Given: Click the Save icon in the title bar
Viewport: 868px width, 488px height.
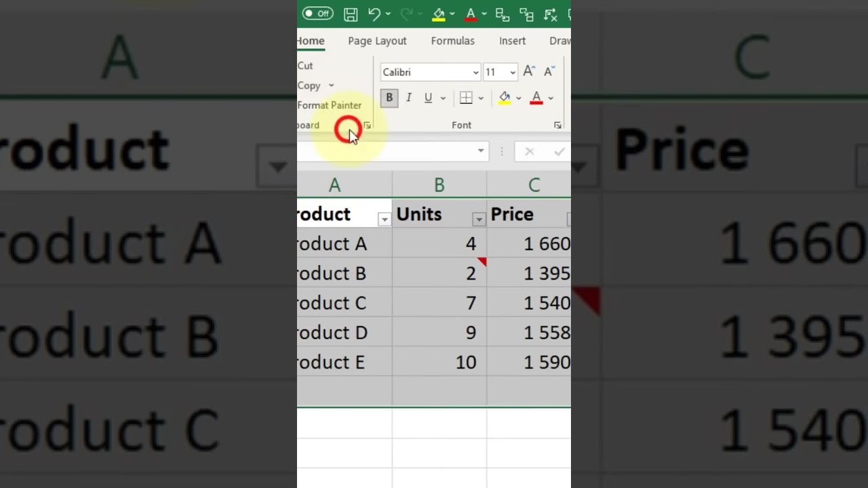Looking at the screenshot, I should [351, 14].
